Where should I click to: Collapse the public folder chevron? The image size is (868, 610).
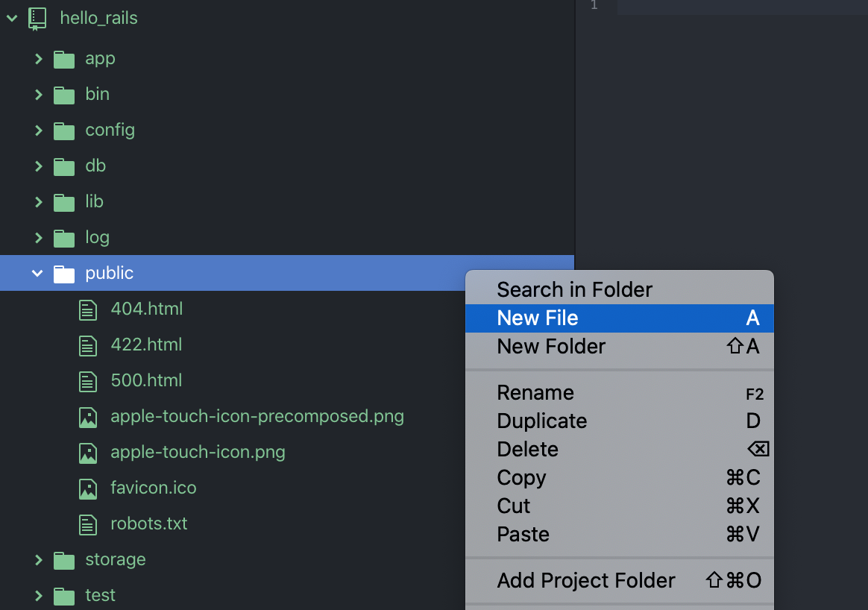point(37,274)
